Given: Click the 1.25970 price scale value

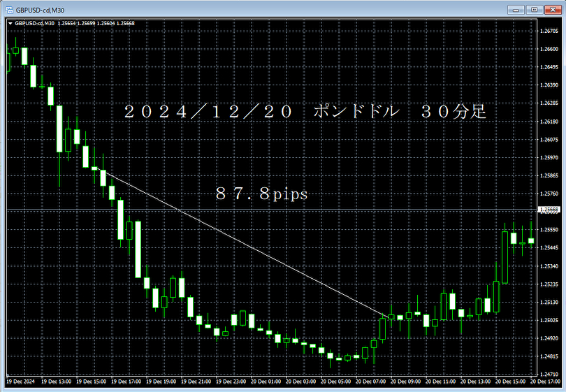Looking at the screenshot, I should click(549, 158).
